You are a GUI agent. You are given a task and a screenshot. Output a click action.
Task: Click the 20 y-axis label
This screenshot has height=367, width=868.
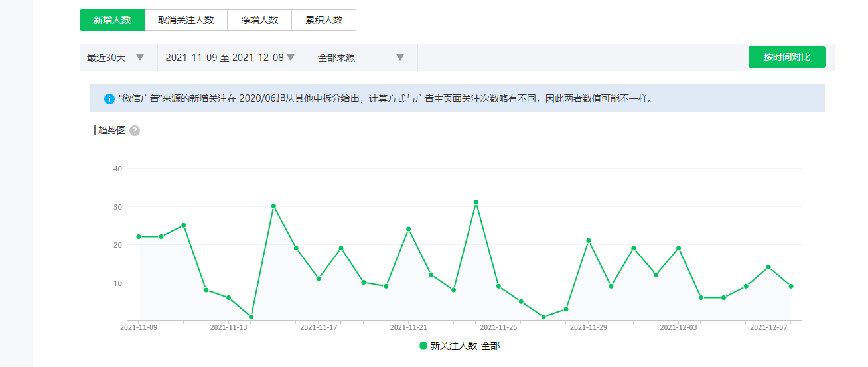[x=118, y=245]
